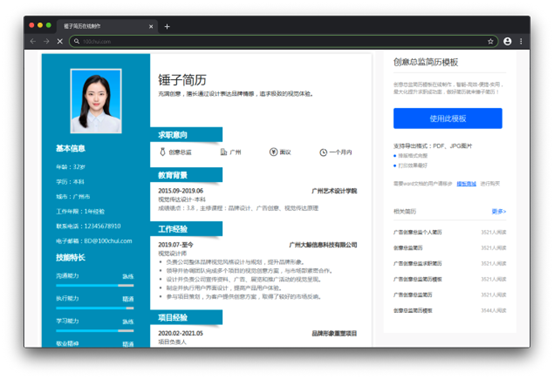Click the clock icon beside 一个月内

[x=323, y=153]
